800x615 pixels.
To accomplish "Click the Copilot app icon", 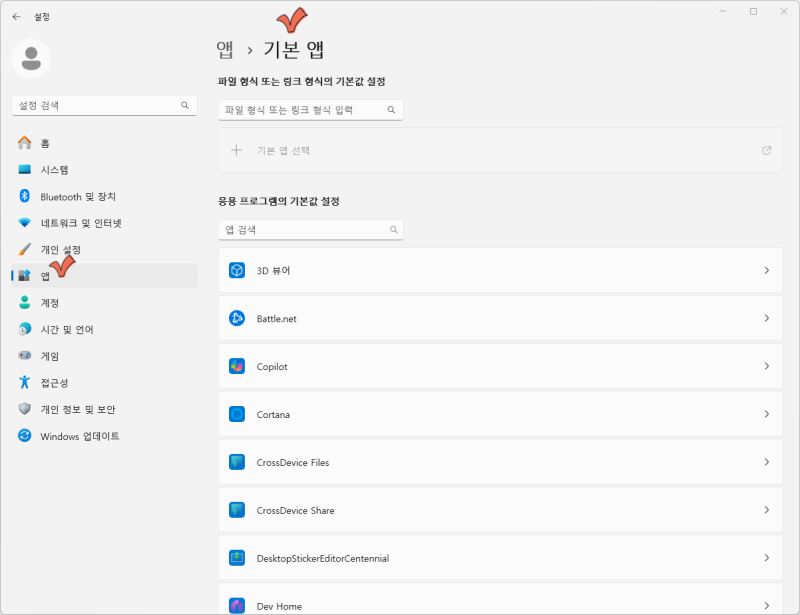I will 237,366.
